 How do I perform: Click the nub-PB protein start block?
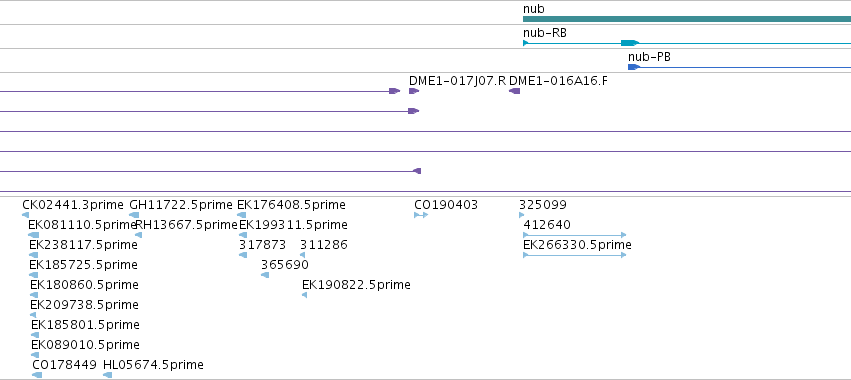point(634,67)
